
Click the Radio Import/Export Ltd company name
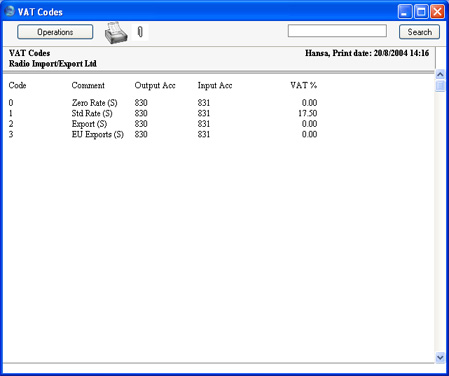coord(53,64)
